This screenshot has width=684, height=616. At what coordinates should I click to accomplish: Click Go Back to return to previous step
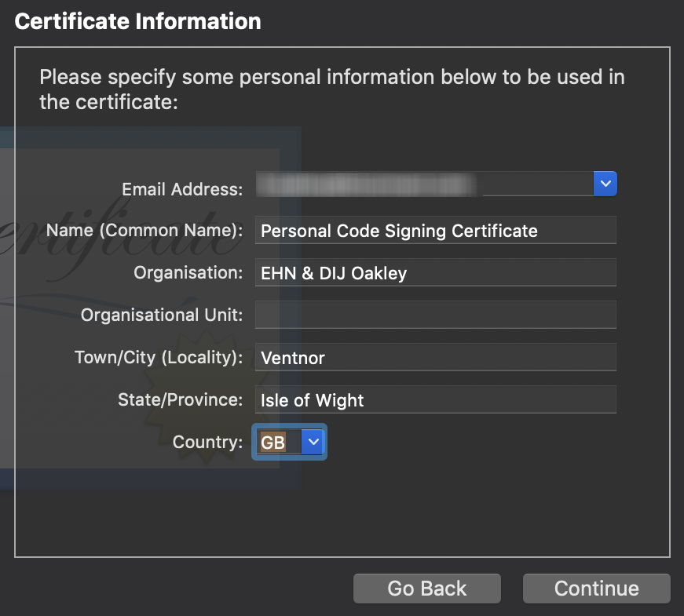[x=426, y=588]
